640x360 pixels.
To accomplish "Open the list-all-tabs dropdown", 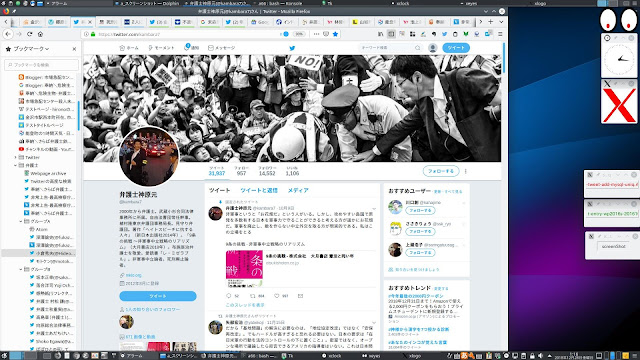I will pos(501,22).
